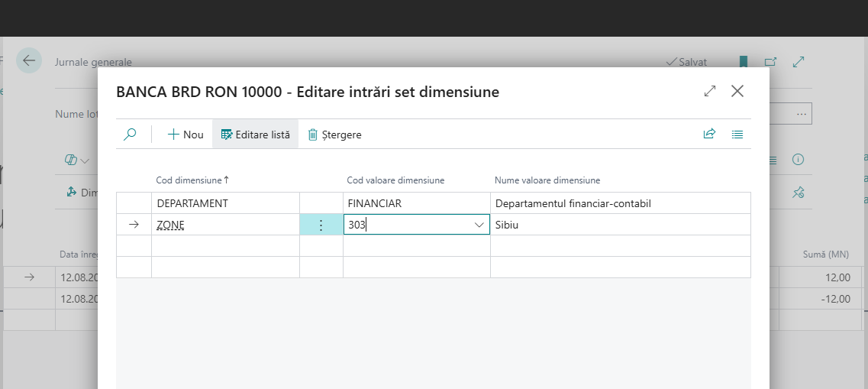868x389 pixels.
Task: Expand the dialog to full screen
Action: [710, 92]
